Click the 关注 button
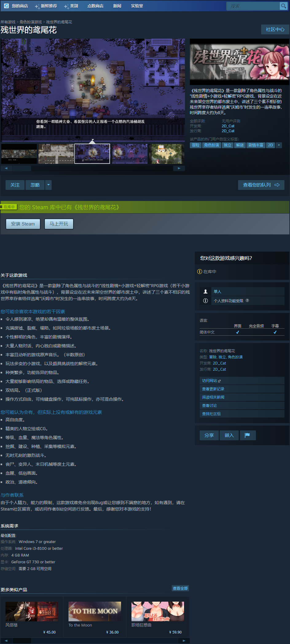Viewport: 290px width, 644px height. click(x=15, y=185)
